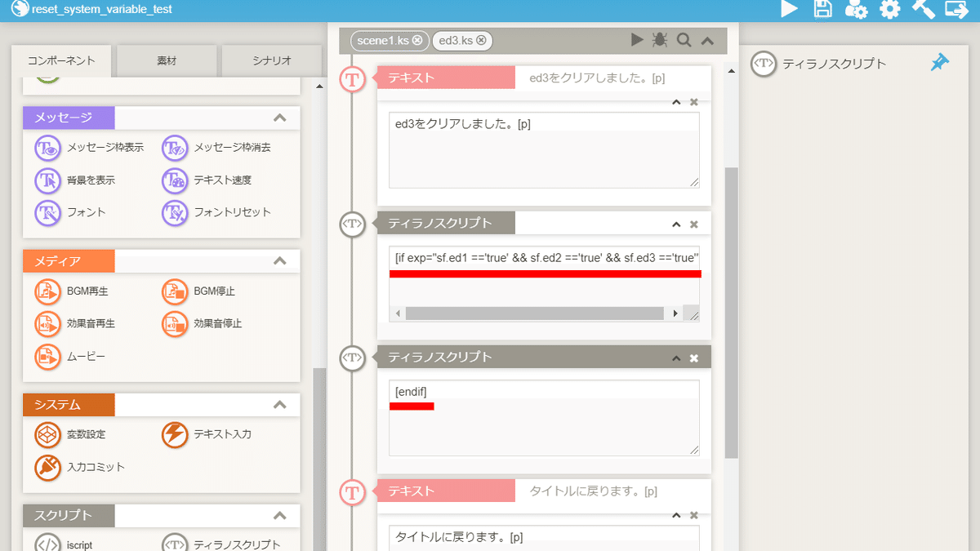Click the export icon in top bar

956,9
